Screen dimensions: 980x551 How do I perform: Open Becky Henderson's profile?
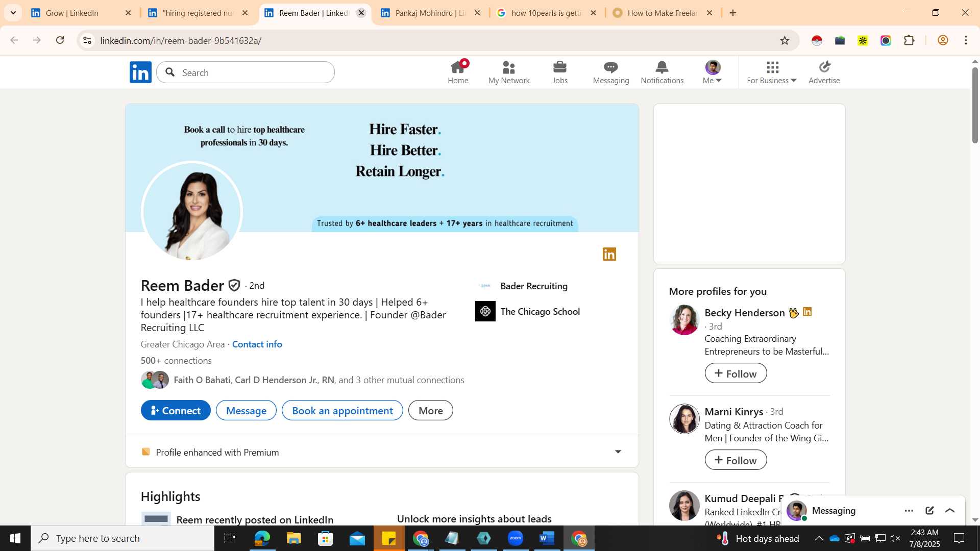click(x=745, y=313)
